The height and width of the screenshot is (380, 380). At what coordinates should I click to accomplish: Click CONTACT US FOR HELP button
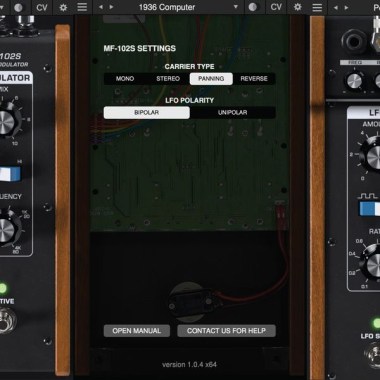(226, 331)
